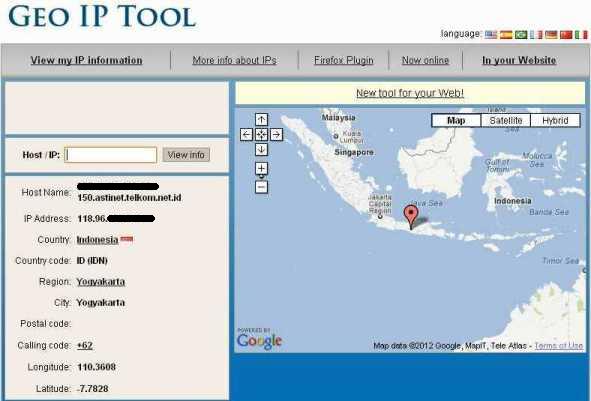
Task: Switch map to Map view
Action: (456, 121)
